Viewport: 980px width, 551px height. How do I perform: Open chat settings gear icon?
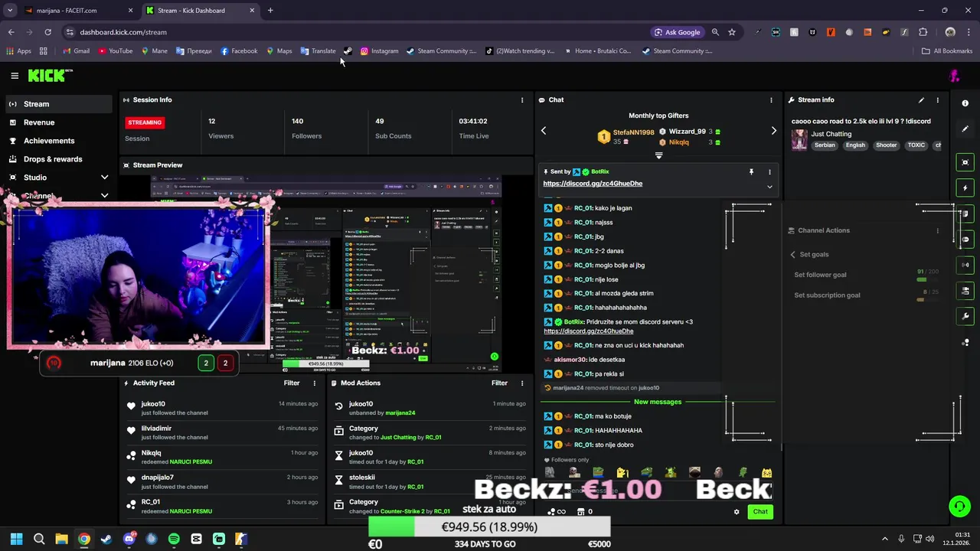737,512
